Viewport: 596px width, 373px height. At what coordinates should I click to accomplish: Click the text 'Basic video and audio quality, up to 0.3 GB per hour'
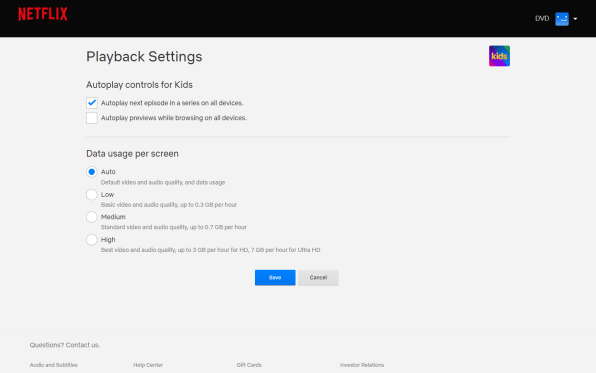coord(169,205)
